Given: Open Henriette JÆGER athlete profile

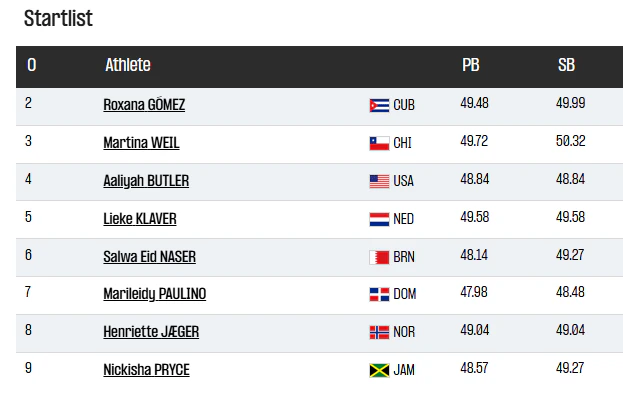Looking at the screenshot, I should point(151,332).
